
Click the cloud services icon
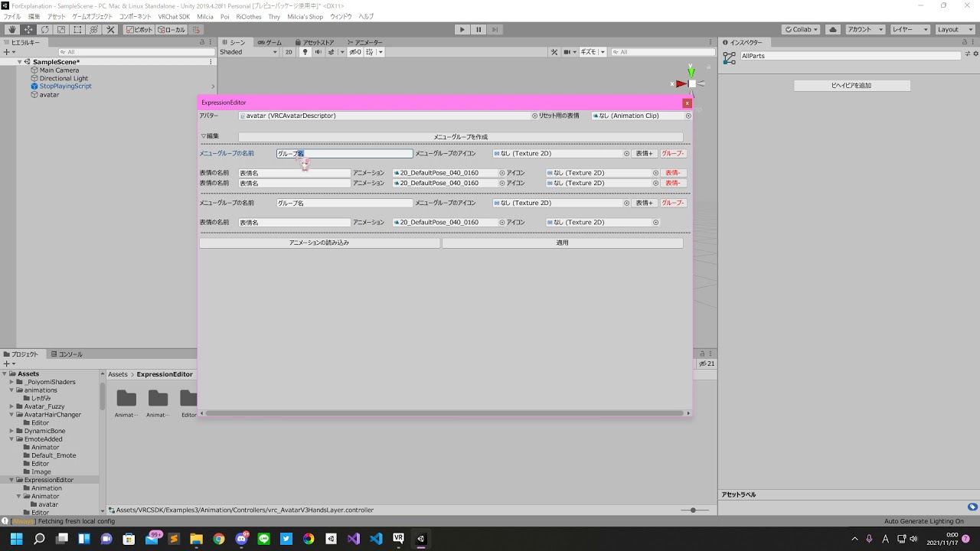point(833,30)
